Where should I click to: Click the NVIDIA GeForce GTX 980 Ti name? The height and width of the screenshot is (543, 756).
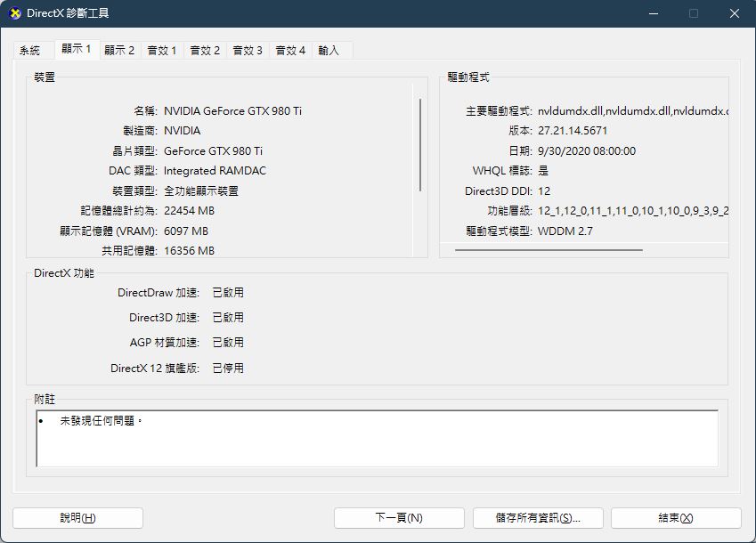coord(233,110)
